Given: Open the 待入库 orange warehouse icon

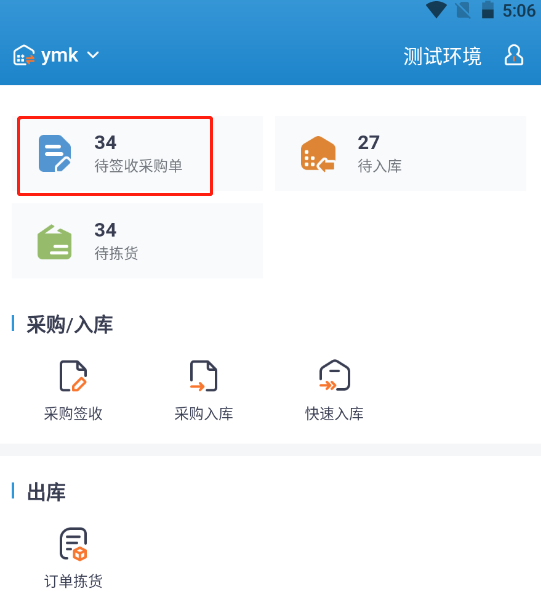Looking at the screenshot, I should click(x=318, y=153).
